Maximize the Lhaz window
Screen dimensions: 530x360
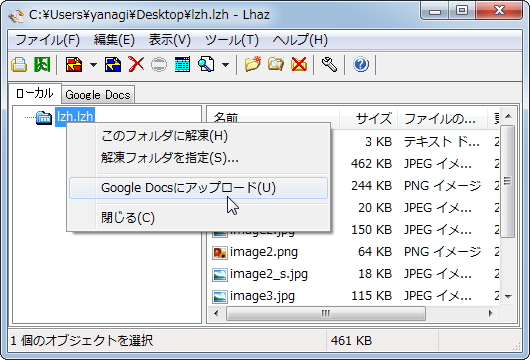coord(462,11)
